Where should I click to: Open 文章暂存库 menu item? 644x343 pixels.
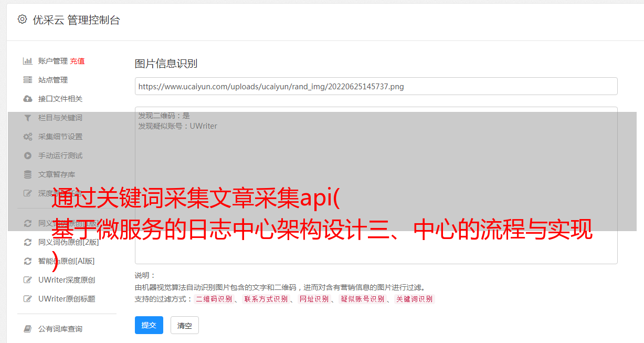(x=56, y=174)
